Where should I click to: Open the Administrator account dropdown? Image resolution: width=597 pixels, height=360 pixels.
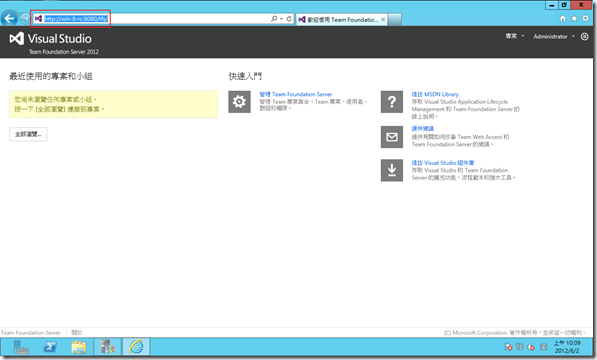tap(554, 37)
